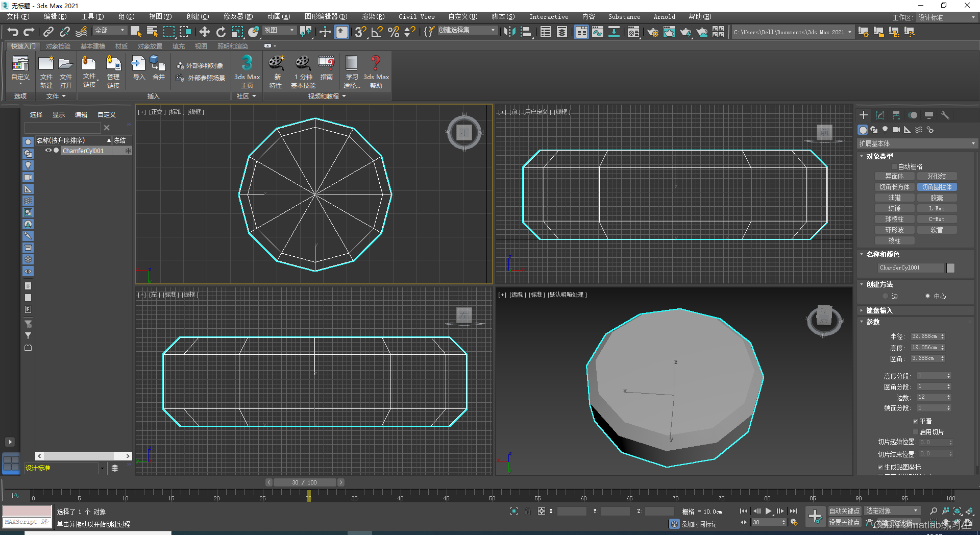This screenshot has height=535, width=980.
Task: Open the Utilities wrench panel icon
Action: 945,115
